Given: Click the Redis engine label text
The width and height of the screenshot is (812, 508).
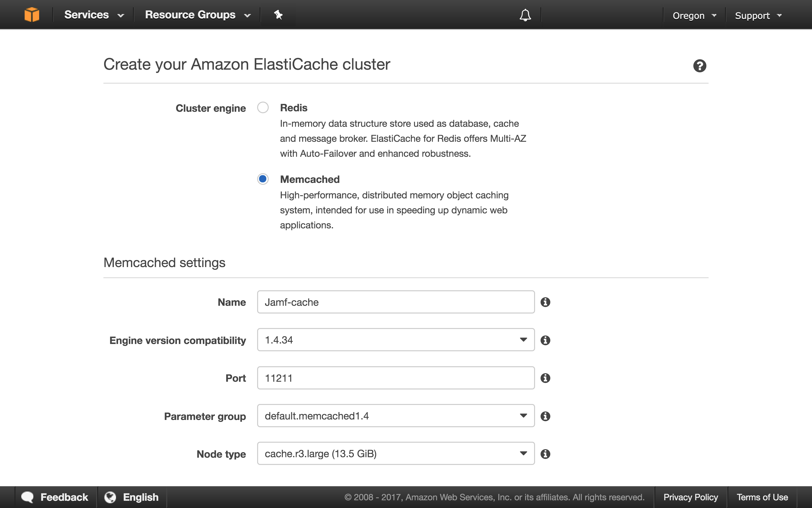Looking at the screenshot, I should (294, 108).
